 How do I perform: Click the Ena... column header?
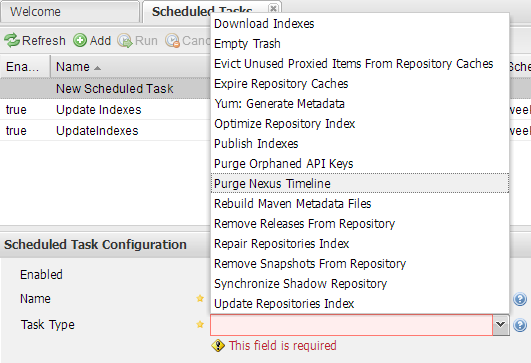25,67
